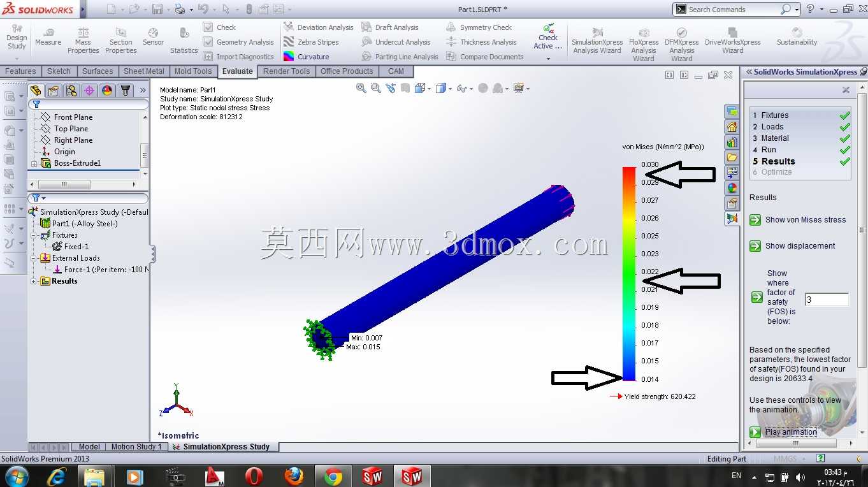The image size is (868, 487).
Task: Switch to the Mold Tools tab
Action: (193, 71)
